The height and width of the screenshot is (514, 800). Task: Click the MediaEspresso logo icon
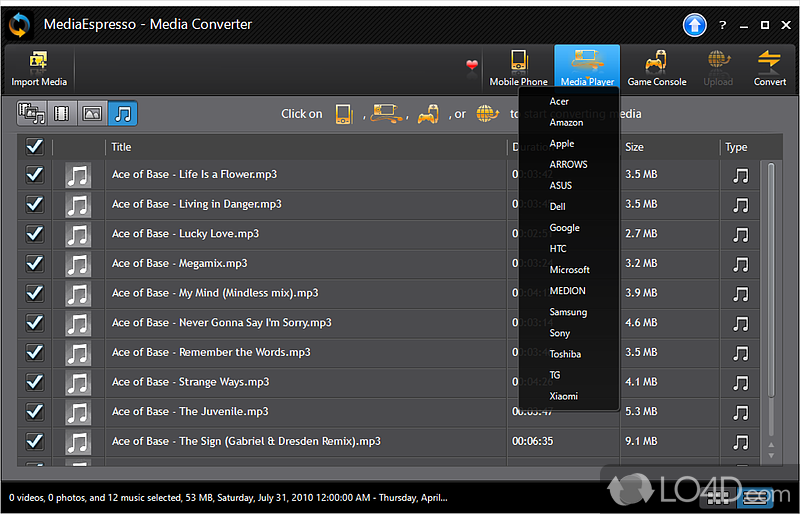(x=19, y=25)
